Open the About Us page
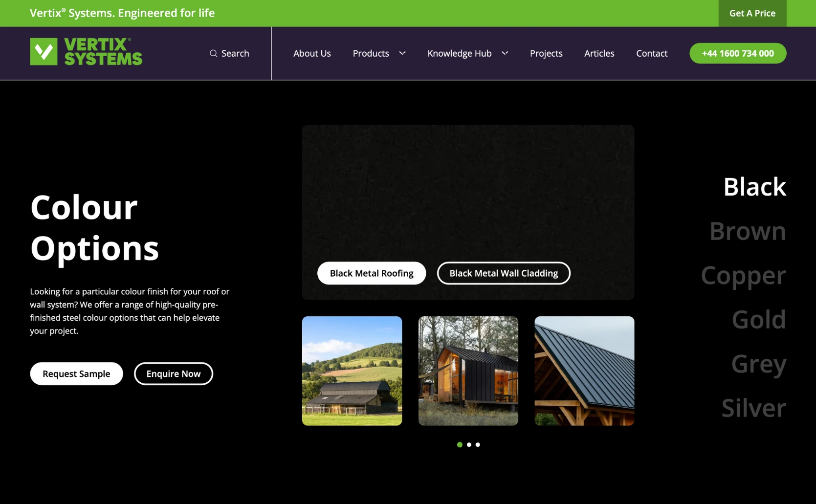 (x=312, y=53)
